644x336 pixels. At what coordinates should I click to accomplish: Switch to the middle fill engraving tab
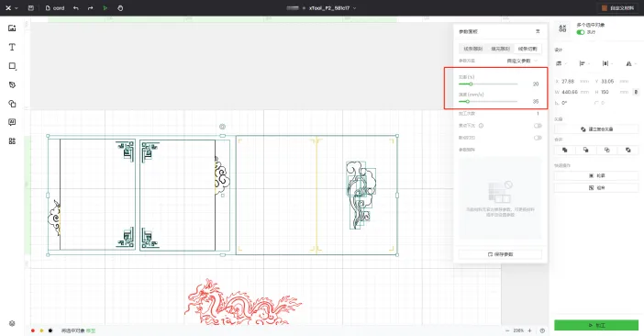(x=500, y=49)
